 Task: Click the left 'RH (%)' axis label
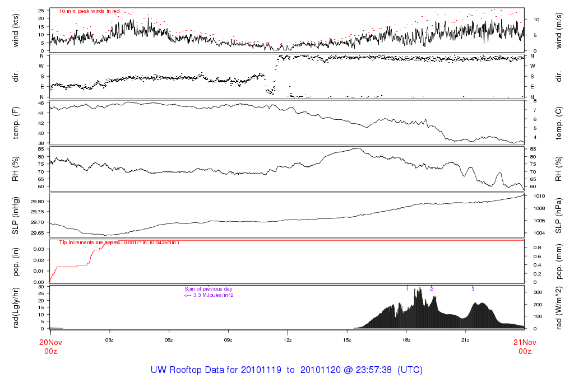[17, 169]
